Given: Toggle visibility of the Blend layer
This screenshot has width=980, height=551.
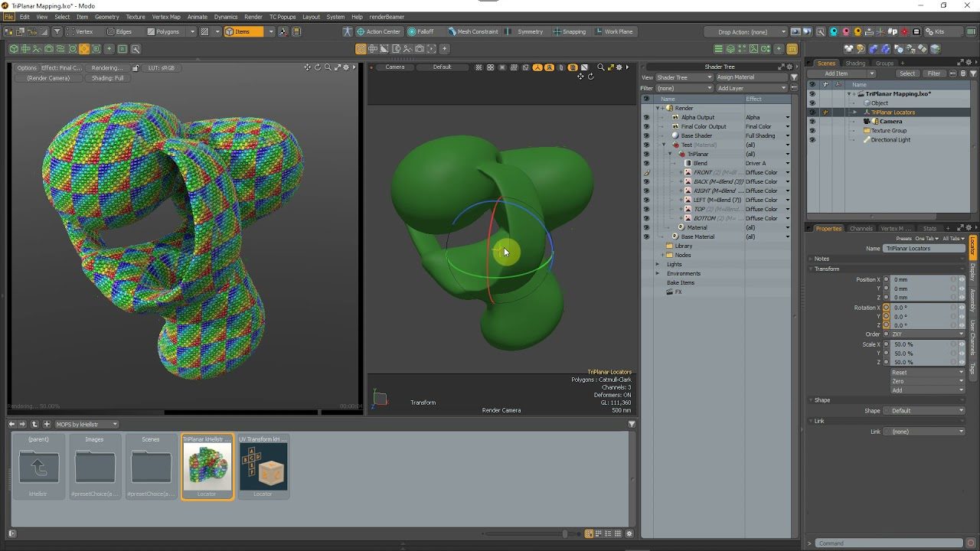Looking at the screenshot, I should click(x=645, y=163).
